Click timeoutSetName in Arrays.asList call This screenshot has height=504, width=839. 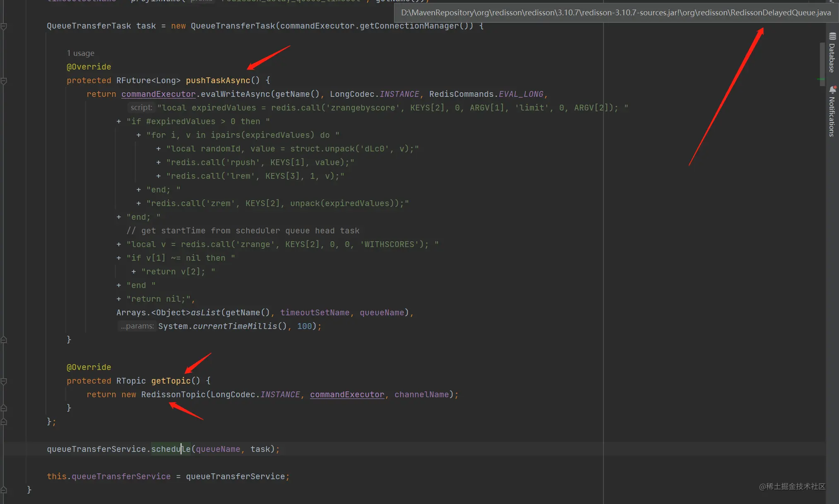[x=315, y=312]
